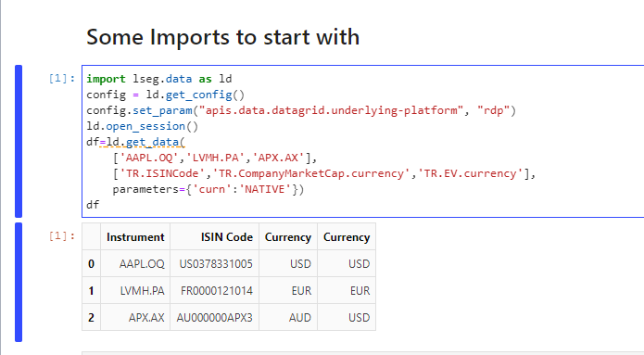Click the parameters 'NATIVE' string
Screen dimensions: 644x355
265,189
